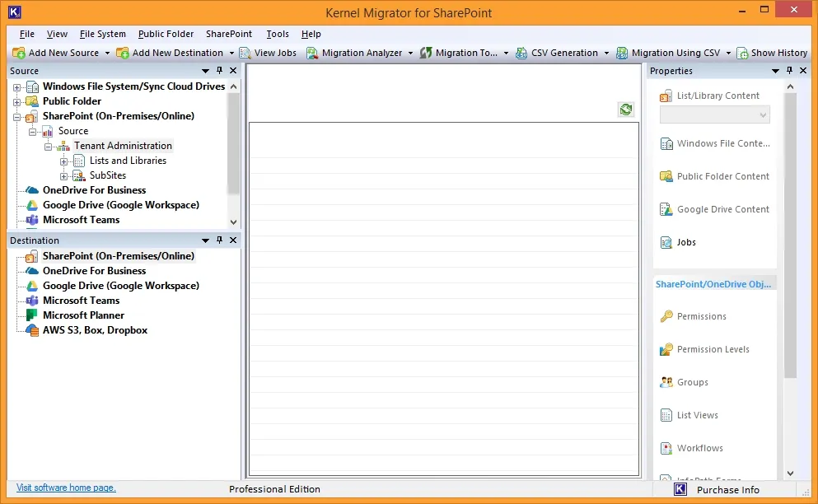Select OneDrive For Business in Destination panel
This screenshot has height=504, width=818.
tap(95, 271)
